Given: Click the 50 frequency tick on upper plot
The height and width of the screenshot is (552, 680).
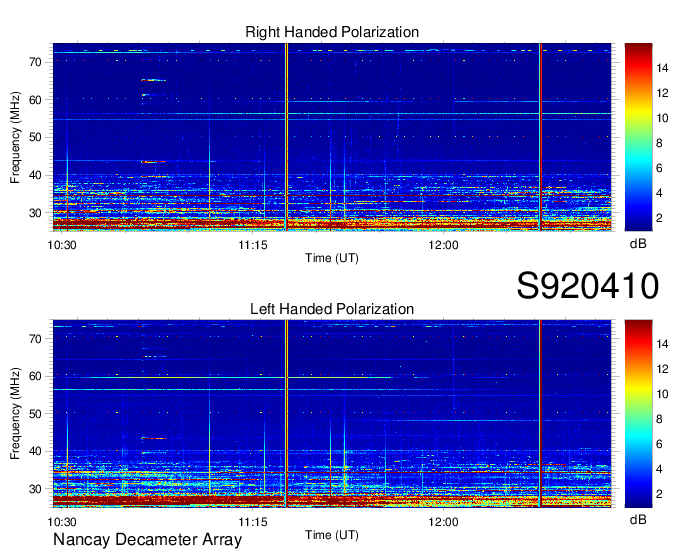Looking at the screenshot, I should [36, 138].
